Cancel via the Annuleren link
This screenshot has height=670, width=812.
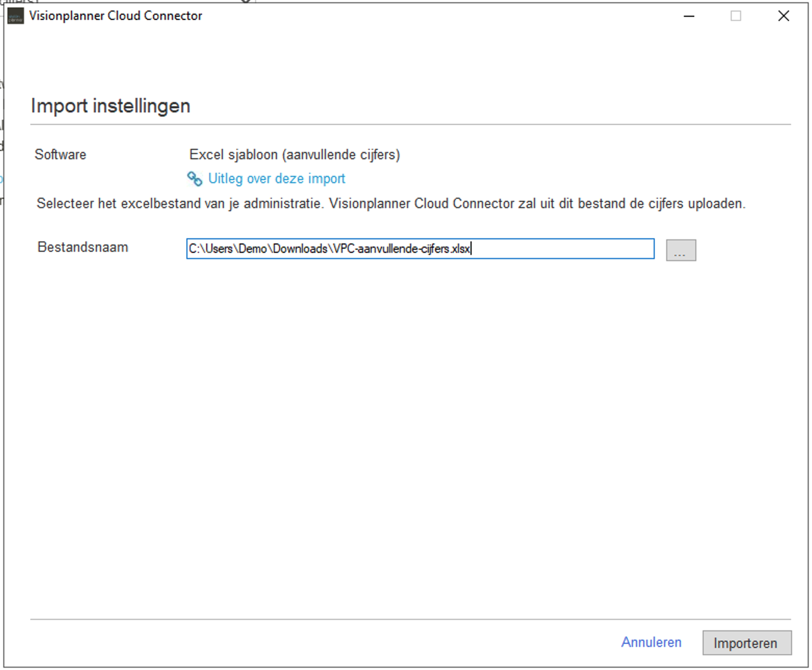(651, 642)
